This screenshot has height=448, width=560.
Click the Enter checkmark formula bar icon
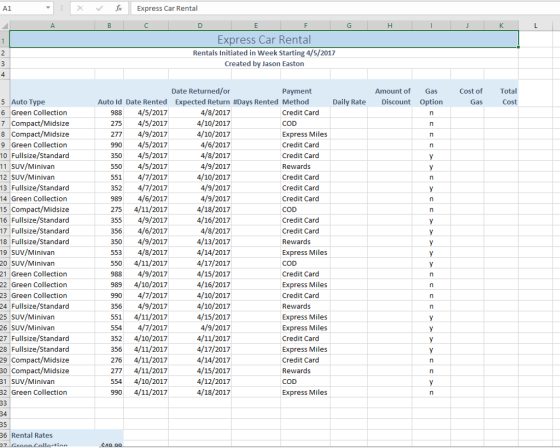point(100,8)
